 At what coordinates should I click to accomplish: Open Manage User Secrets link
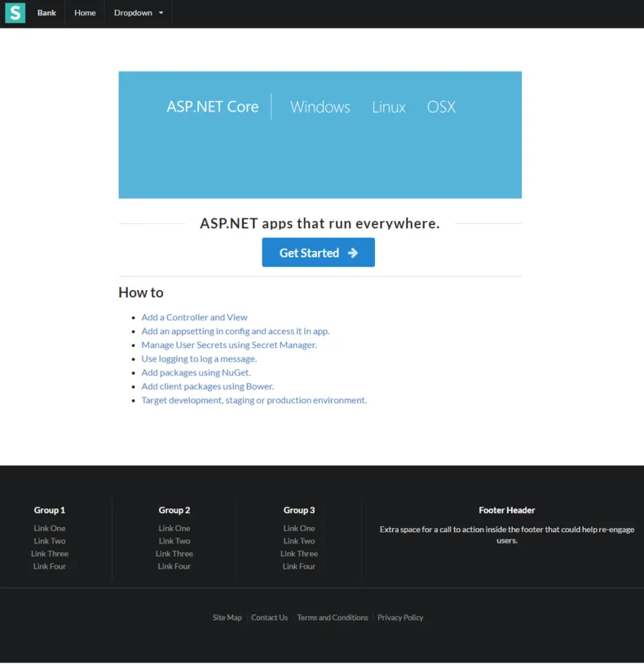[x=229, y=345]
